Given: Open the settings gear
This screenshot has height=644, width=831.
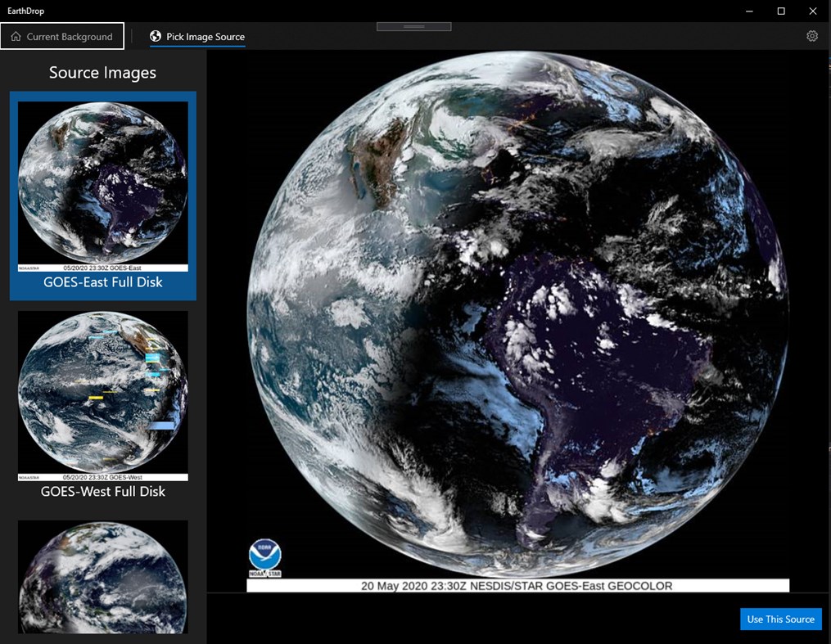Looking at the screenshot, I should tap(811, 36).
